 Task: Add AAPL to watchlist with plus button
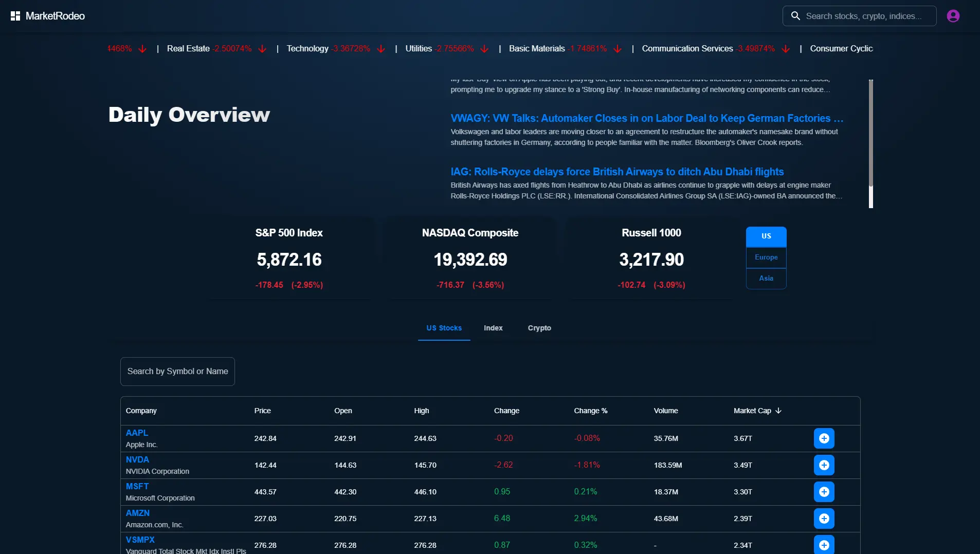tap(824, 438)
